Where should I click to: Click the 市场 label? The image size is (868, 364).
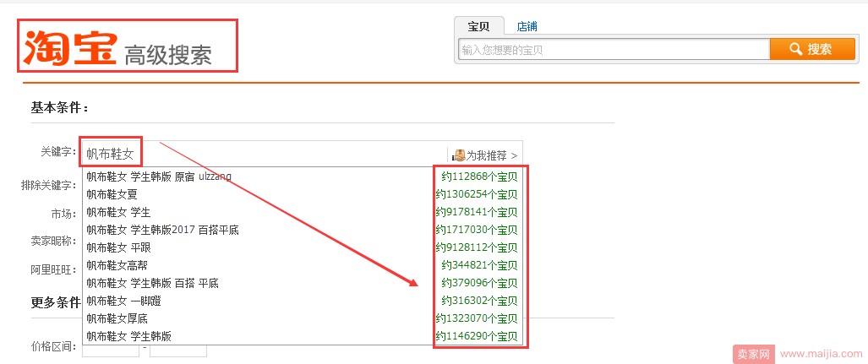pos(63,214)
